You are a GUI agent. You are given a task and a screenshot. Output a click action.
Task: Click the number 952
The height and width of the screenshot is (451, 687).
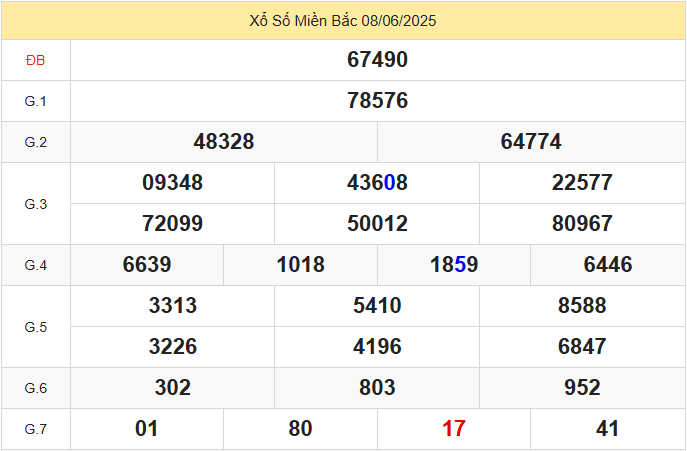[582, 387]
